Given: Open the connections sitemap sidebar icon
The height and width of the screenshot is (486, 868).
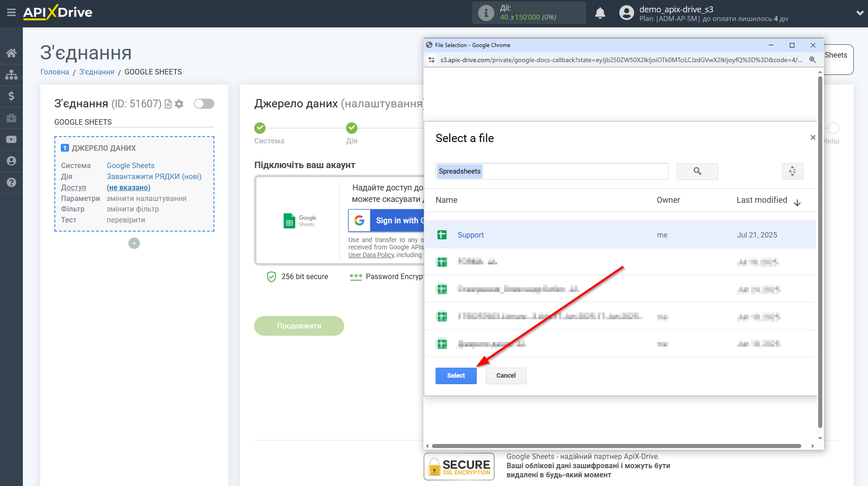Looking at the screenshot, I should point(11,74).
